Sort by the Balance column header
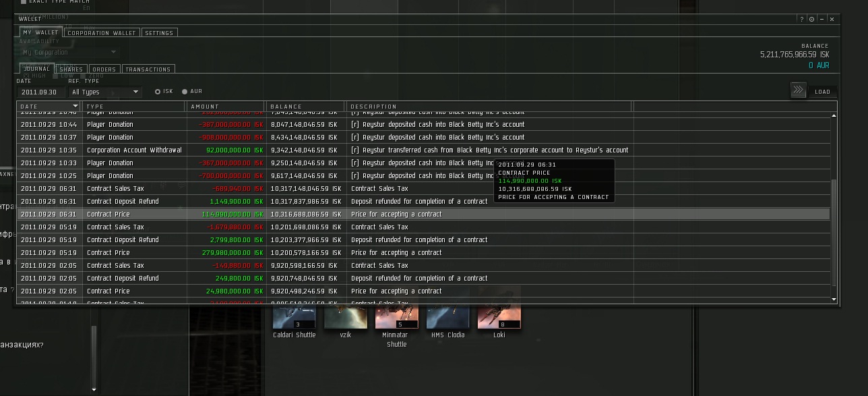868x396 pixels. [x=306, y=107]
